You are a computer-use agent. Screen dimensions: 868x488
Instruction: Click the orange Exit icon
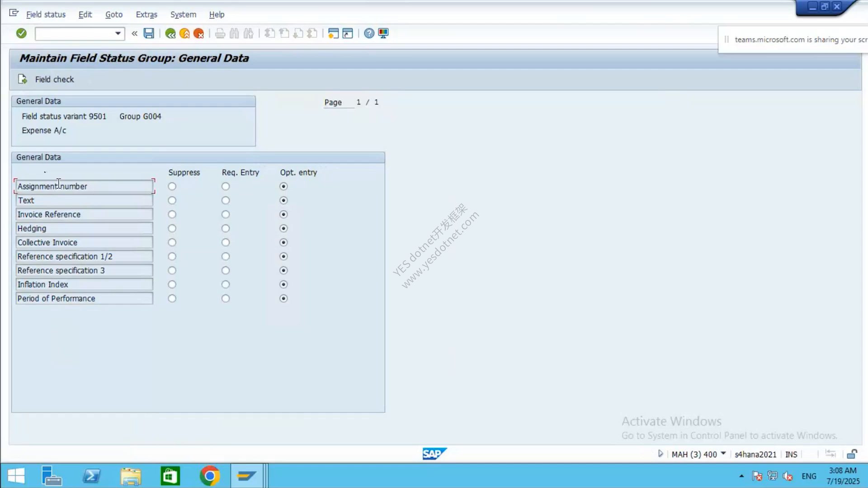pos(184,33)
